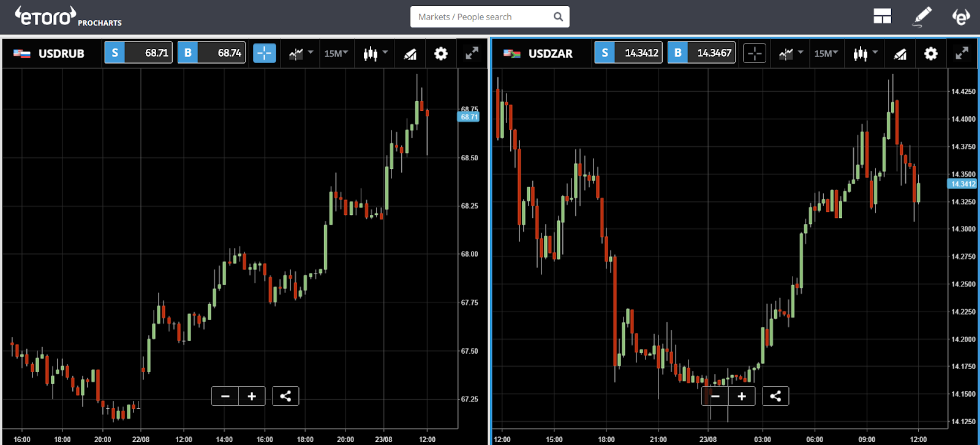Click the USDZAR Buy 14.3467 button
Screen dimensions: 980x445
point(701,53)
